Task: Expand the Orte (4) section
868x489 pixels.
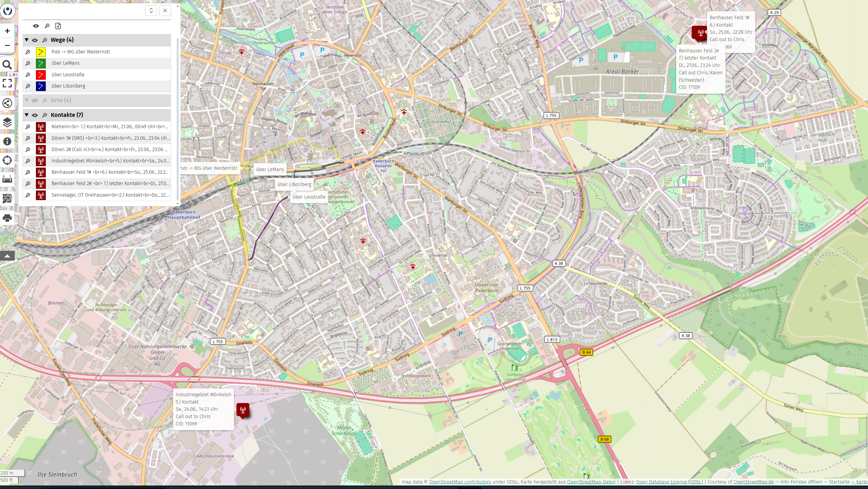Action: pyautogui.click(x=27, y=100)
